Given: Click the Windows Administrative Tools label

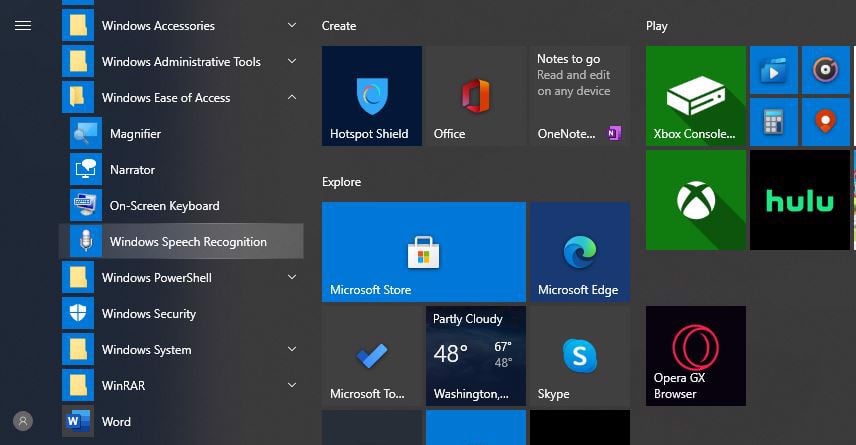Looking at the screenshot, I should 181,62.
